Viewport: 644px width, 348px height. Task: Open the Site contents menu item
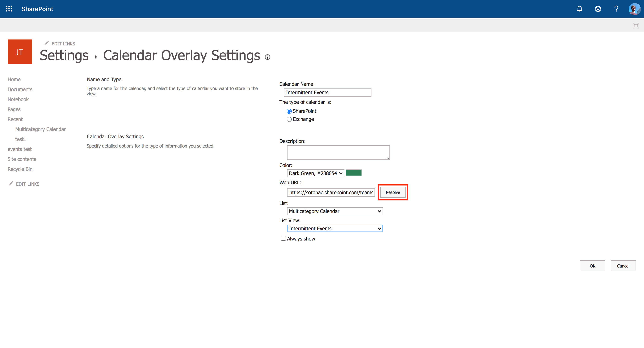pos(22,159)
